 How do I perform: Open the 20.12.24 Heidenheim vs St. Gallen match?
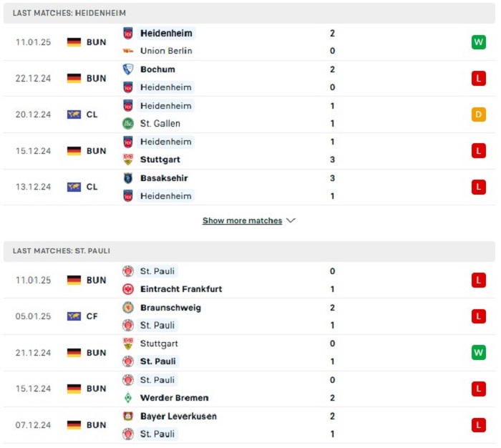pyautogui.click(x=249, y=115)
